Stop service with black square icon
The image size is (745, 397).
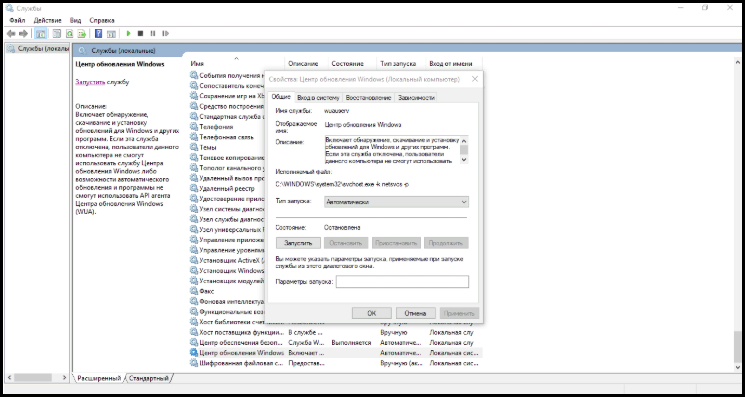140,34
